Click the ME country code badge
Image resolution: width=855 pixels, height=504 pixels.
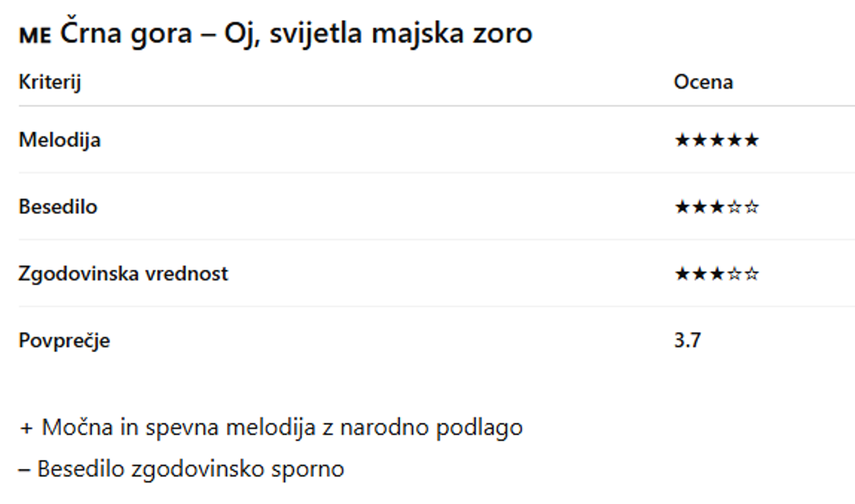pos(35,35)
